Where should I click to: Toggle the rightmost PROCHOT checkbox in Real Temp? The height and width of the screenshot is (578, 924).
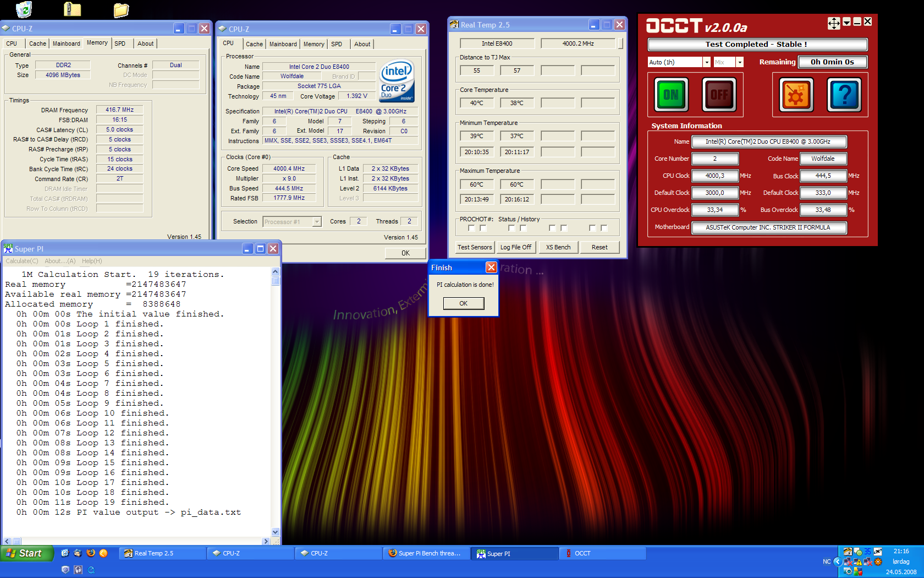[x=604, y=228]
